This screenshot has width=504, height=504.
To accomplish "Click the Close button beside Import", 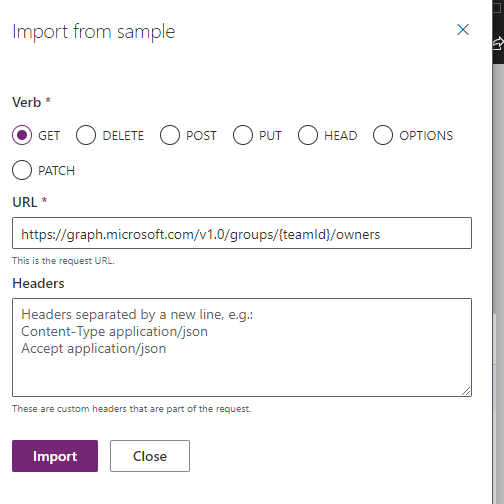I will point(150,456).
